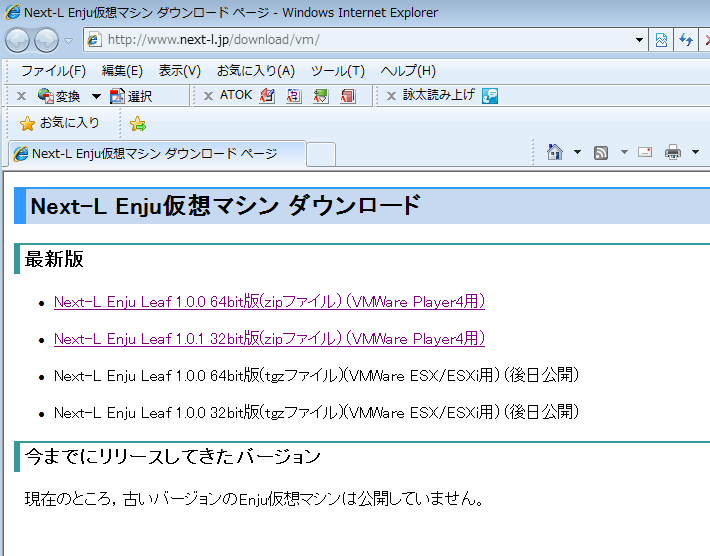Click the Home icon in command bar

555,152
